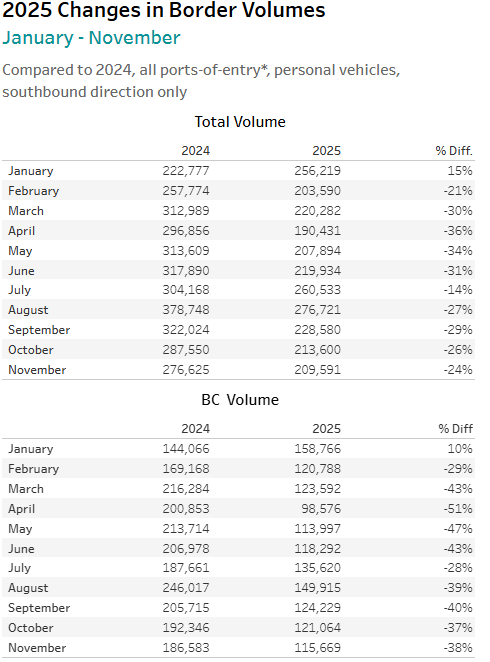Click the 115,669 November 2025 BC value
490x662 pixels.
pyautogui.click(x=317, y=647)
